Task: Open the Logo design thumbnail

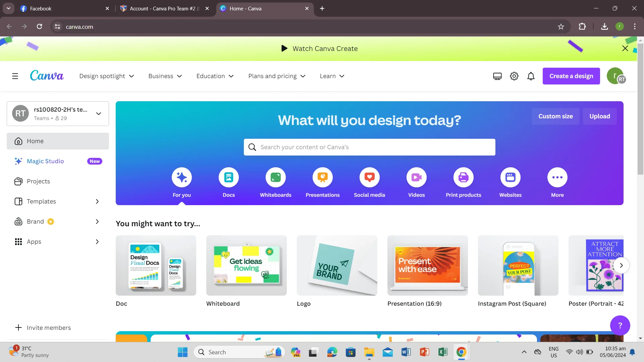Action: [337, 265]
